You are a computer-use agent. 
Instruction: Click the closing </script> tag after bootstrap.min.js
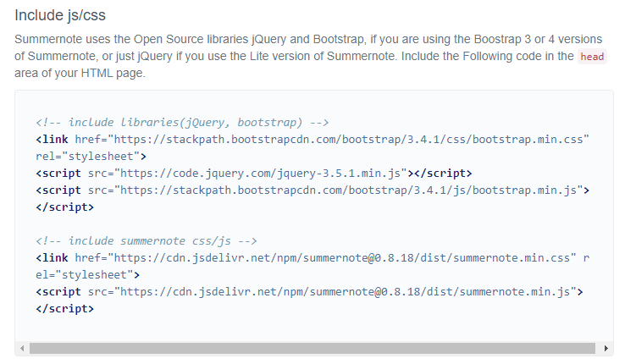click(64, 207)
